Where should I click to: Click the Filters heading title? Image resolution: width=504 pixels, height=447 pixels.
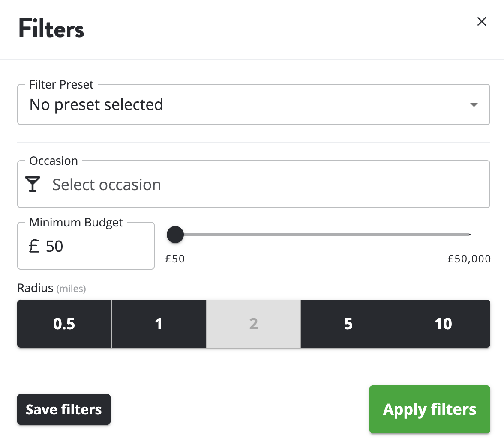(51, 28)
